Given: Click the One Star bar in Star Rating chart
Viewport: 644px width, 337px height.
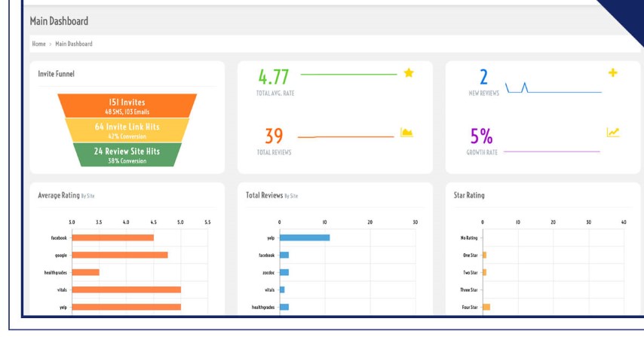Looking at the screenshot, I should click(485, 255).
